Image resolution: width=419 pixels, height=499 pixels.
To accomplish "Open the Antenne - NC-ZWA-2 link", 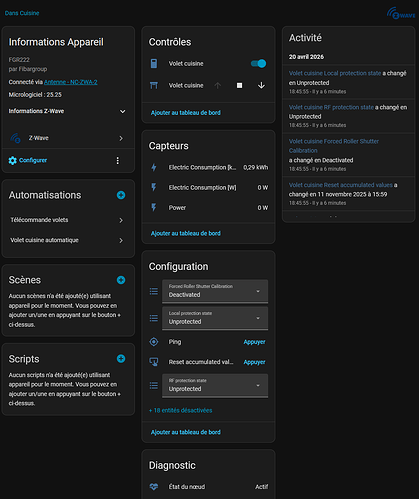I will click(71, 82).
